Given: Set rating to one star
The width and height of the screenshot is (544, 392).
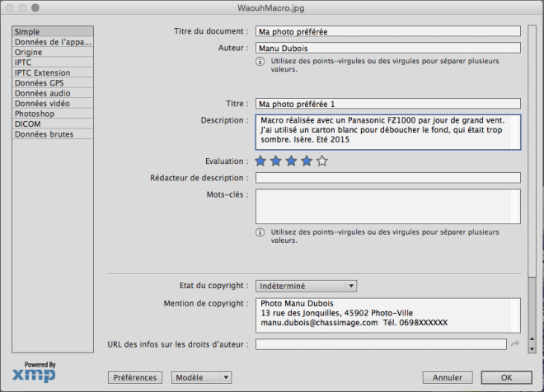Looking at the screenshot, I should (261, 161).
